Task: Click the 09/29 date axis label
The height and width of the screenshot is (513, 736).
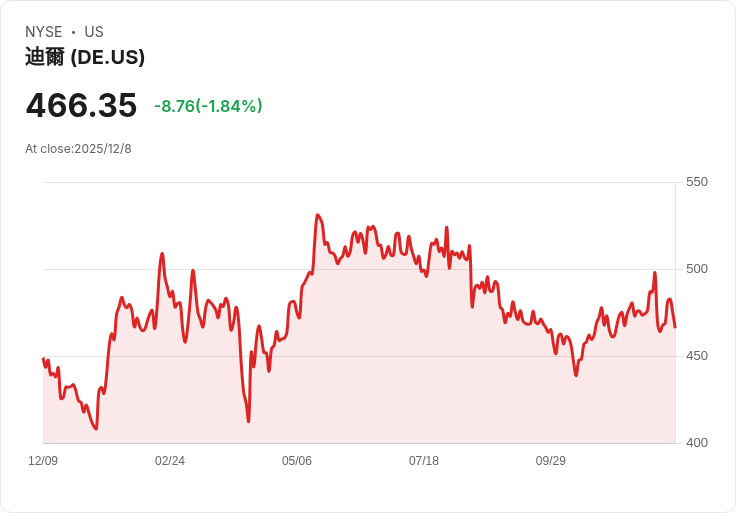Action: click(551, 461)
